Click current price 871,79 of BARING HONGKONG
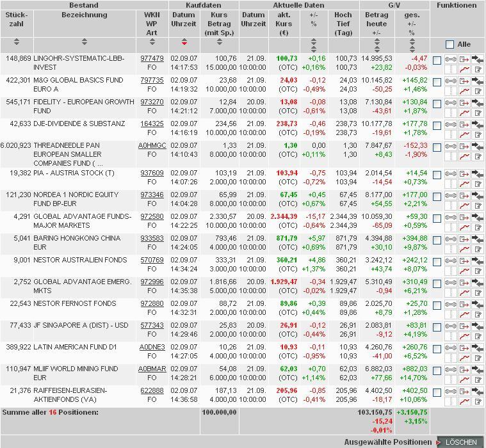486x448 pixels. point(287,238)
